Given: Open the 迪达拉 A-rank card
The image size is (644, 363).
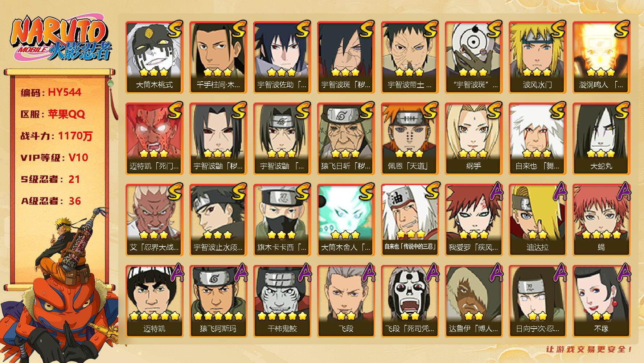Looking at the screenshot, I should tap(537, 220).
